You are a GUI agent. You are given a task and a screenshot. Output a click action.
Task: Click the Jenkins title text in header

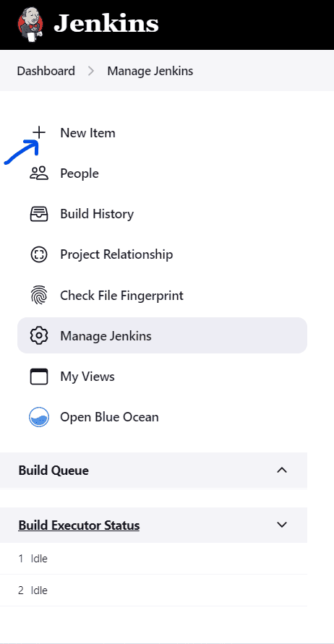coord(106,24)
